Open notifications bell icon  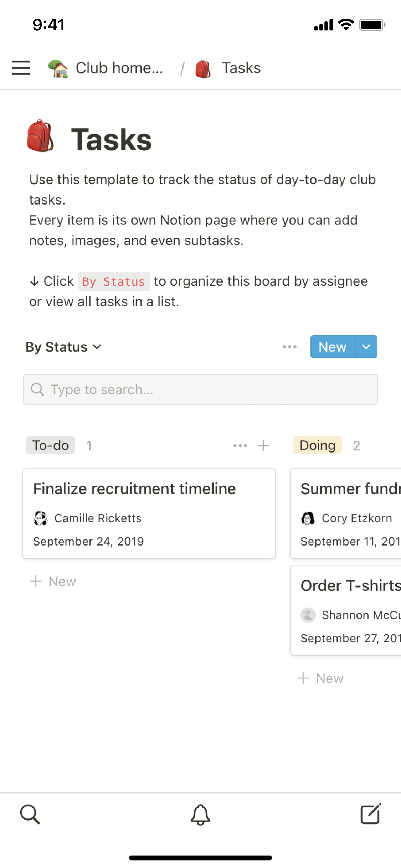click(x=200, y=815)
